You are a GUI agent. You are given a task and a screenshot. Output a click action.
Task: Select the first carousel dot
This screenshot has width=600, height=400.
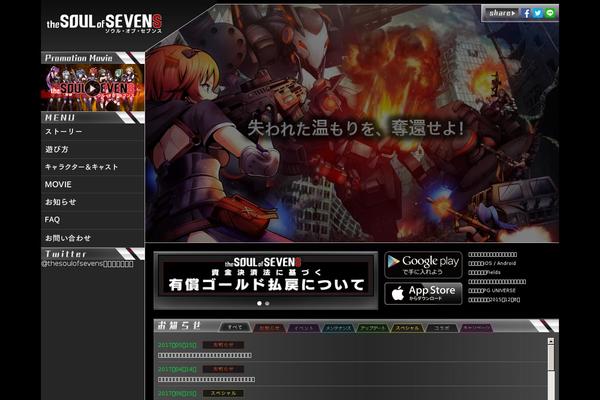[x=259, y=303]
